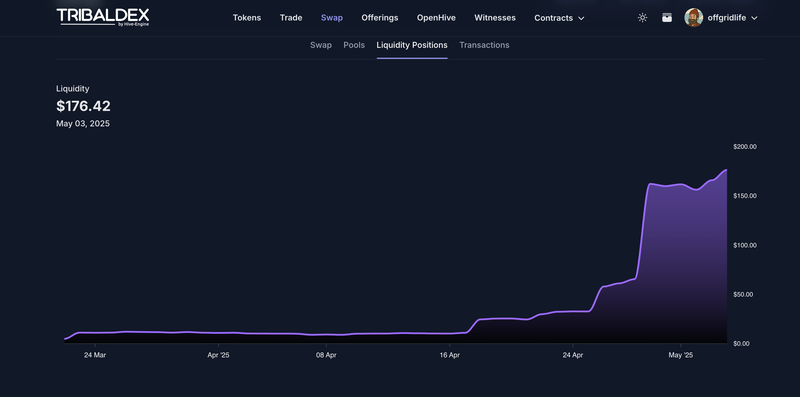The width and height of the screenshot is (800, 397).
Task: Switch to the Pools tab
Action: [x=354, y=45]
